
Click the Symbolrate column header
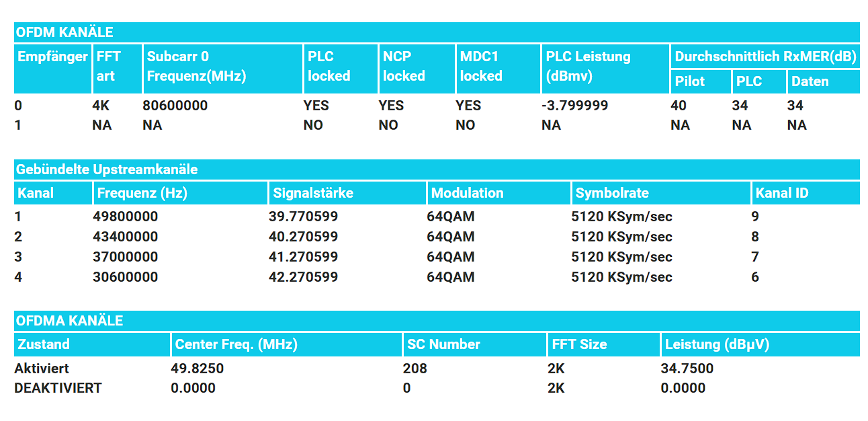point(611,193)
